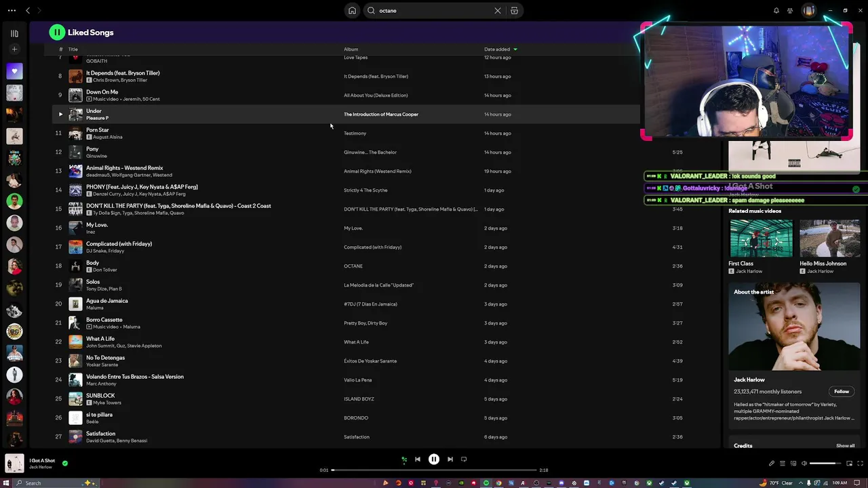Open Marc Anthony artist link
The height and width of the screenshot is (488, 868).
(102, 384)
